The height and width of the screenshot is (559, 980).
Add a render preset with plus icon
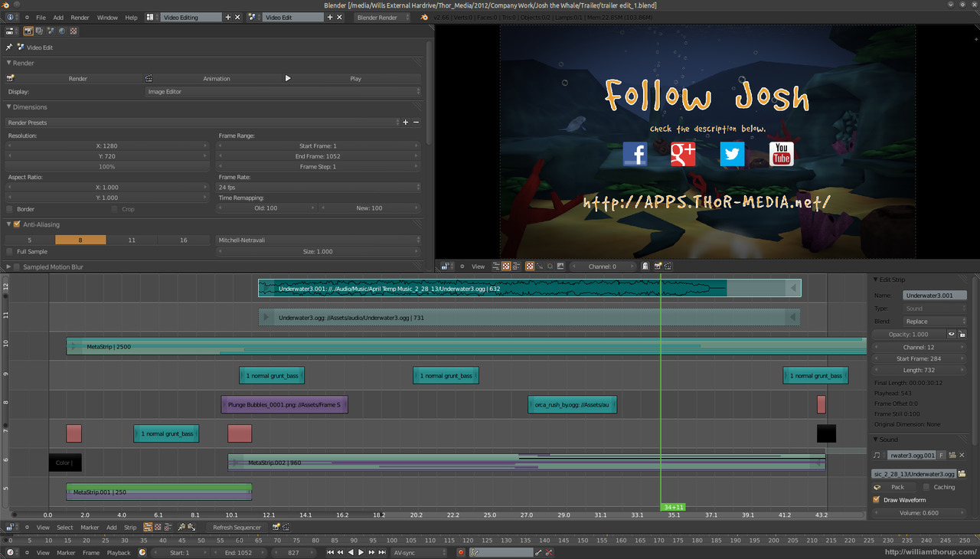pyautogui.click(x=407, y=123)
